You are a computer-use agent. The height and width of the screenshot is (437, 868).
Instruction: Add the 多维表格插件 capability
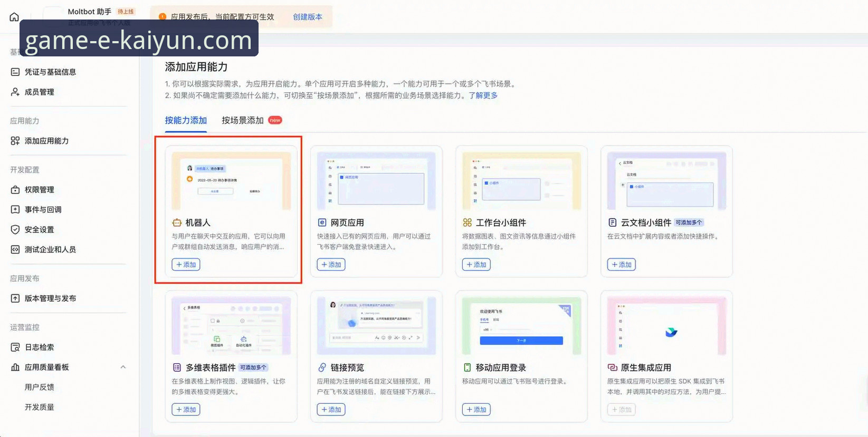point(186,410)
